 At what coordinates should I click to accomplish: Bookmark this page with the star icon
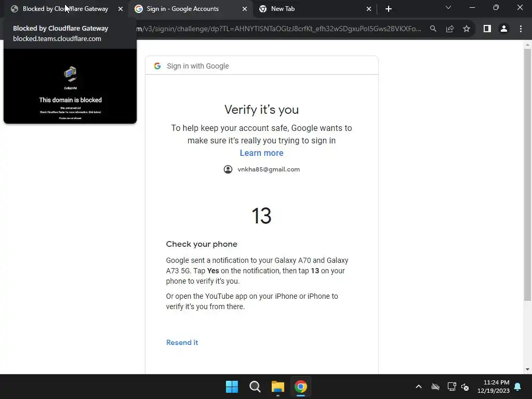tap(467, 29)
